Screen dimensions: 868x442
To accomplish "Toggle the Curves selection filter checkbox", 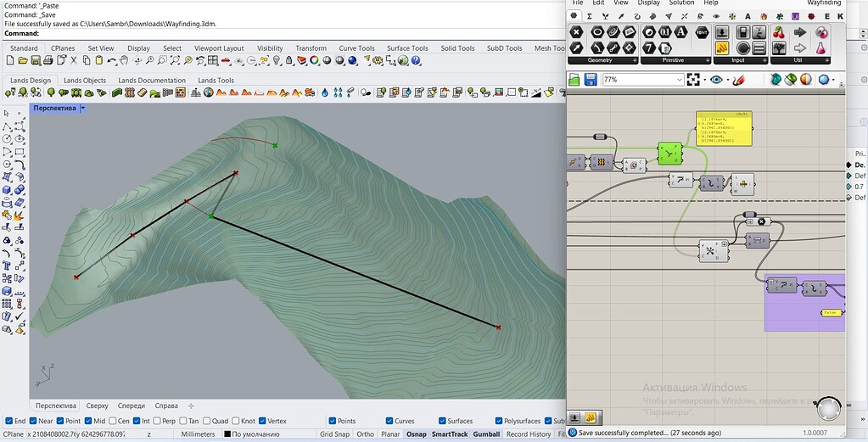I will (x=389, y=421).
